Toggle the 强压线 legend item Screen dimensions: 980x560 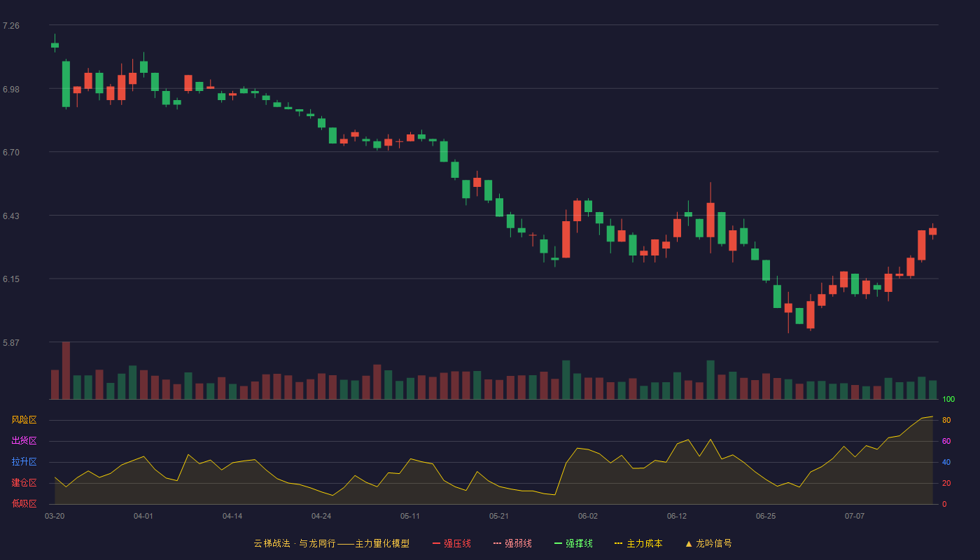pyautogui.click(x=451, y=543)
